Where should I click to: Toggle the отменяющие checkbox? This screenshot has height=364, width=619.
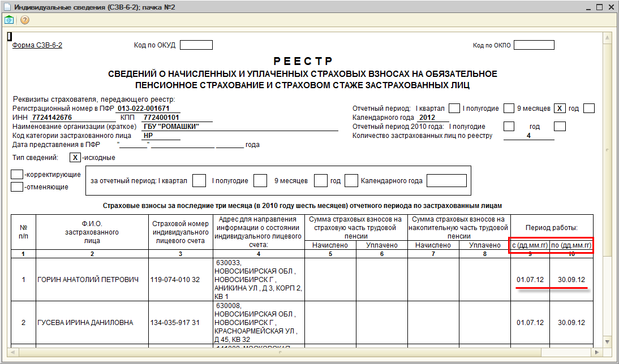click(x=17, y=187)
